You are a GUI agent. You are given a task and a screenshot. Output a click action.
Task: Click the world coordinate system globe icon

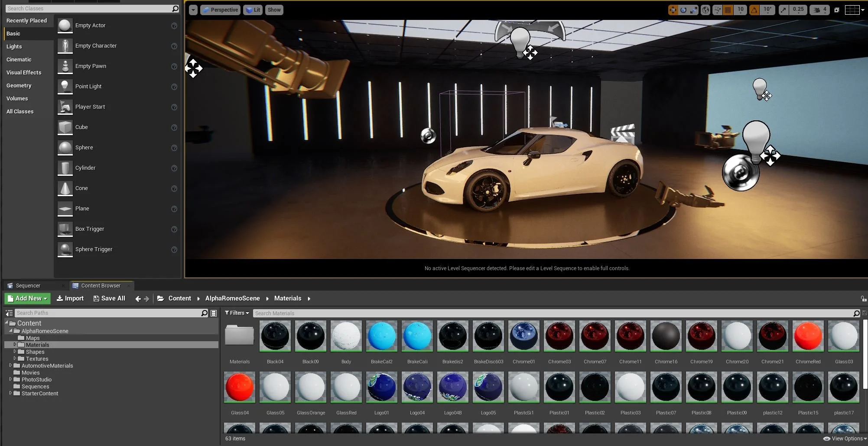(705, 10)
